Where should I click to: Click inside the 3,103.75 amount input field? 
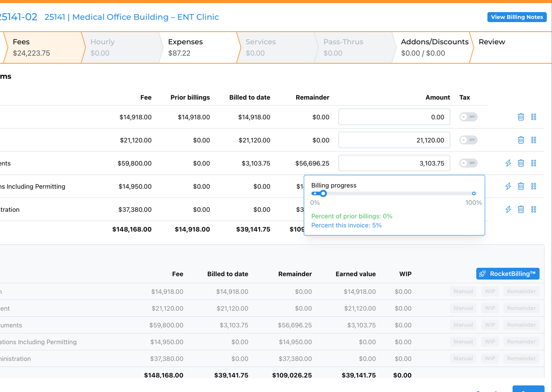pos(394,163)
